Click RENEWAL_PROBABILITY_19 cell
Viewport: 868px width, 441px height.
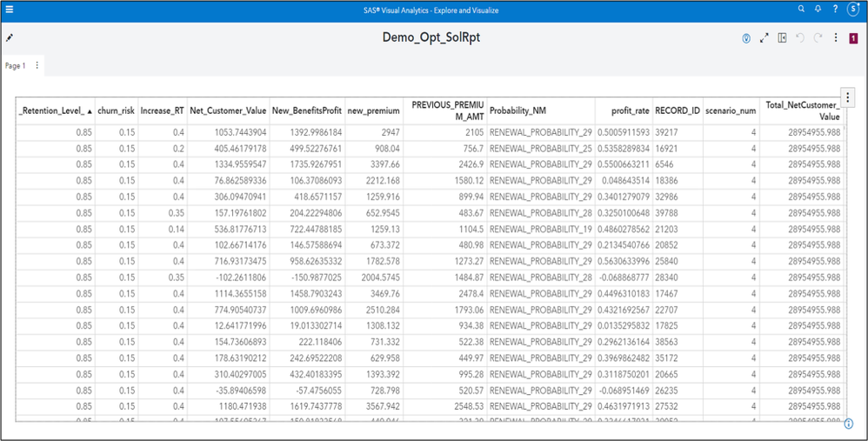pos(541,229)
